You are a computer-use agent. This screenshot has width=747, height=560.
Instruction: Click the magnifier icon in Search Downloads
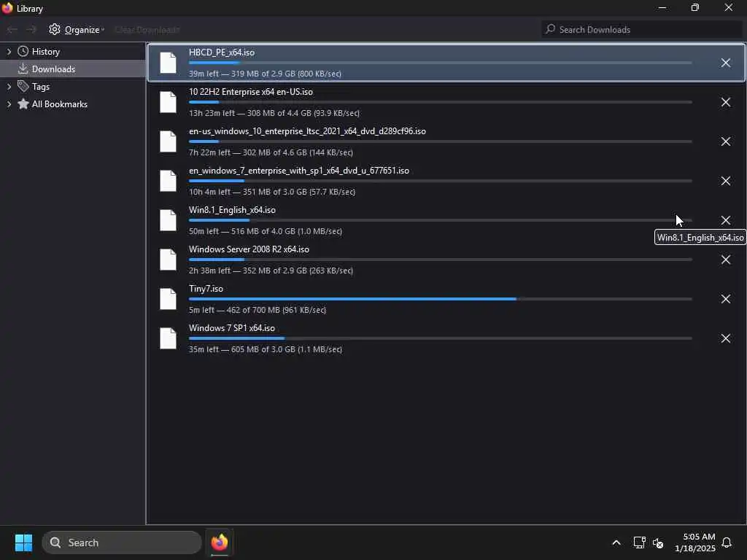point(550,29)
